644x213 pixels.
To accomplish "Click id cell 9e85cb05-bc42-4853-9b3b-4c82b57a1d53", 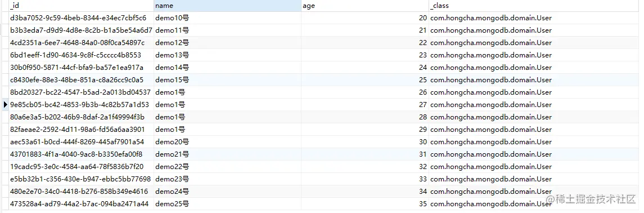I will 81,104.
